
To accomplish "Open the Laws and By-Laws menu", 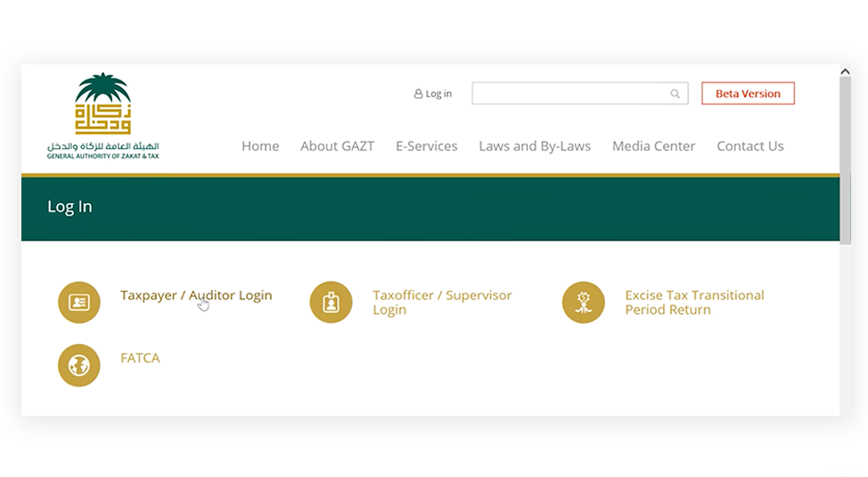I will pyautogui.click(x=535, y=146).
